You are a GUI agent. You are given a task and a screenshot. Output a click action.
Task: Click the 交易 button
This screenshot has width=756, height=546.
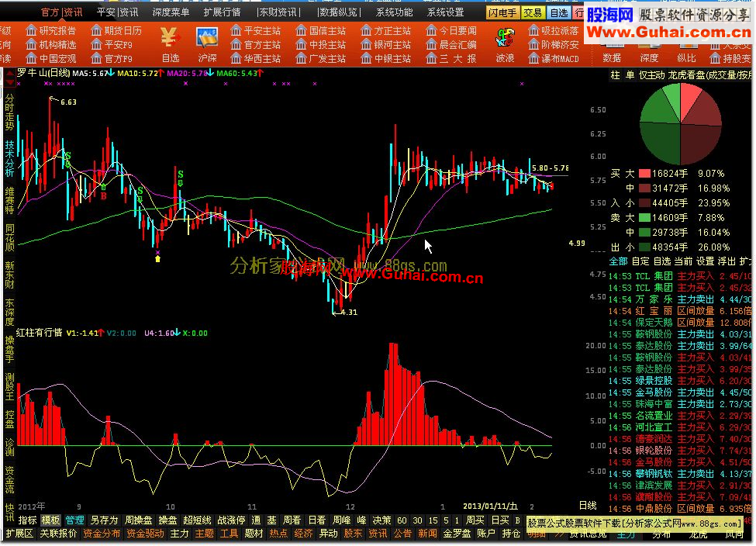click(533, 13)
